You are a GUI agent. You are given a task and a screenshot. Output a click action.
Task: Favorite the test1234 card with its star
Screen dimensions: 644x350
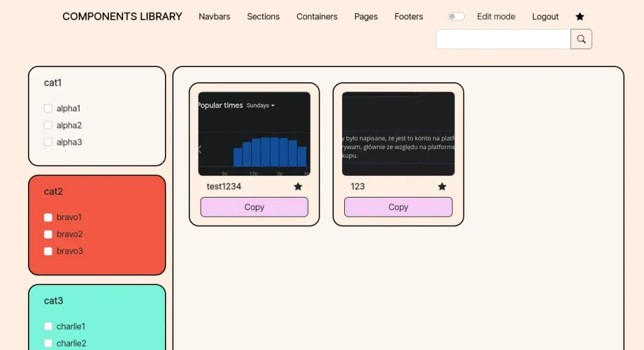coord(298,187)
